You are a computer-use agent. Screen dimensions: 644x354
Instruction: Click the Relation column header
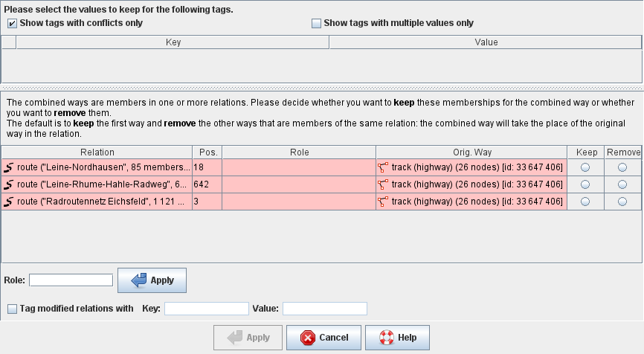[97, 152]
